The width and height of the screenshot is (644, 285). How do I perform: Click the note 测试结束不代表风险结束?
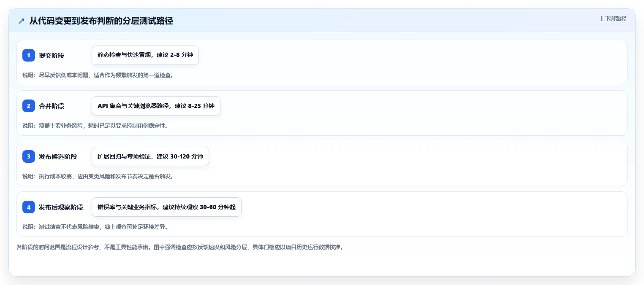(95, 227)
